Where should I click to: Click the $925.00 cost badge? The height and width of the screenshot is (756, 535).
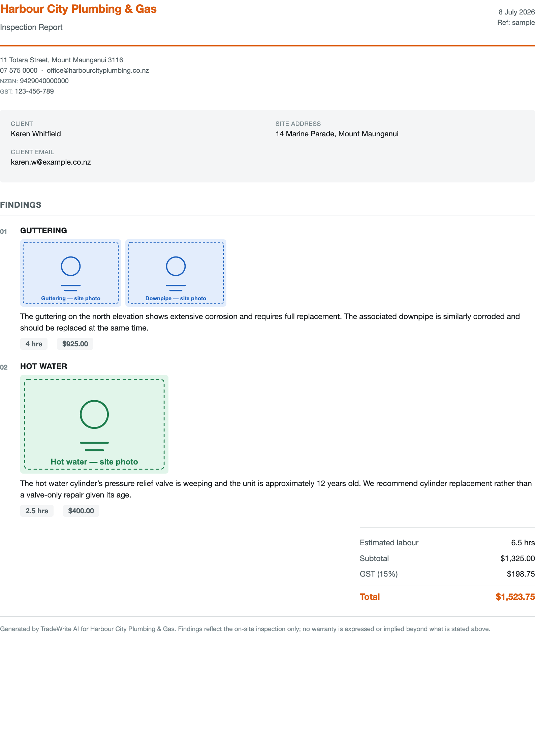(75, 344)
